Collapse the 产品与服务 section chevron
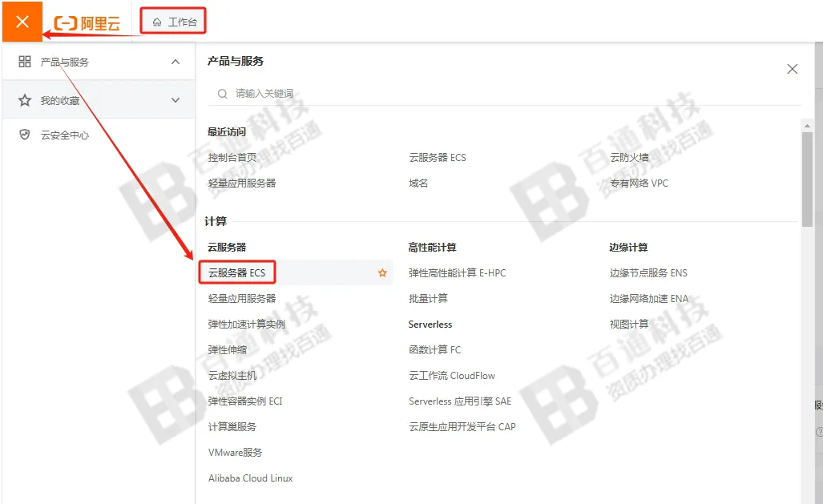 point(175,62)
